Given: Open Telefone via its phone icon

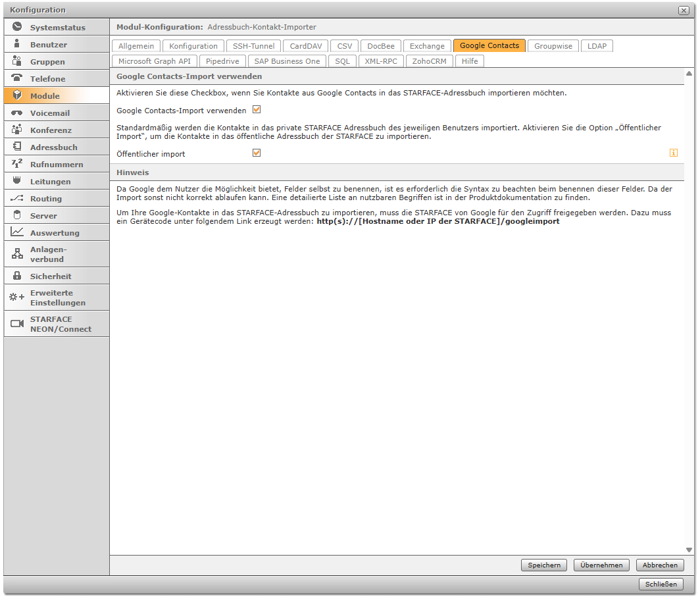Looking at the screenshot, I should pyautogui.click(x=17, y=78).
